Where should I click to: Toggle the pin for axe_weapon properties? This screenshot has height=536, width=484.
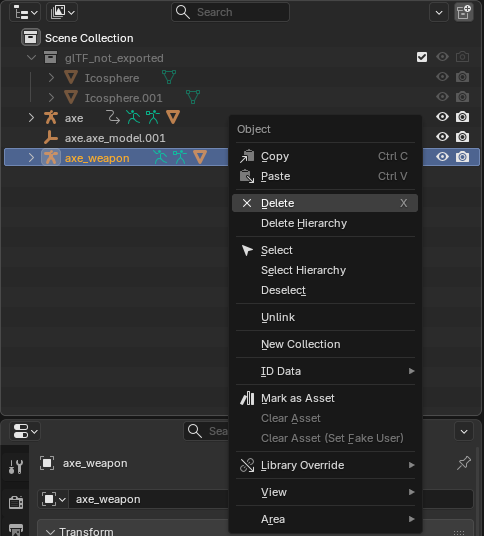[464, 463]
